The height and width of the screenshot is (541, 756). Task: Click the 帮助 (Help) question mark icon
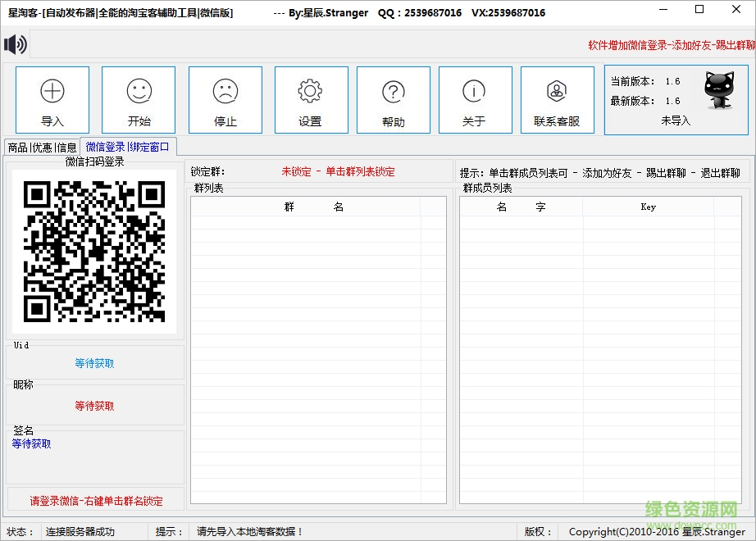click(393, 99)
